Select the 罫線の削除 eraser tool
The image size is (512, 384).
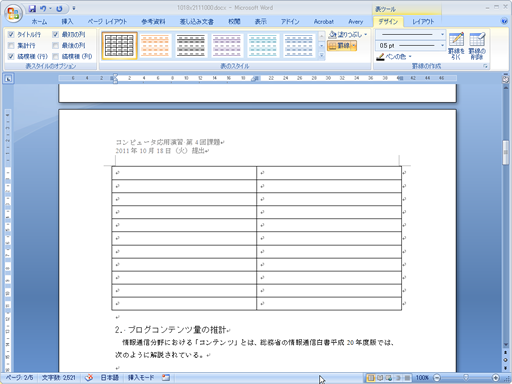coord(477,46)
